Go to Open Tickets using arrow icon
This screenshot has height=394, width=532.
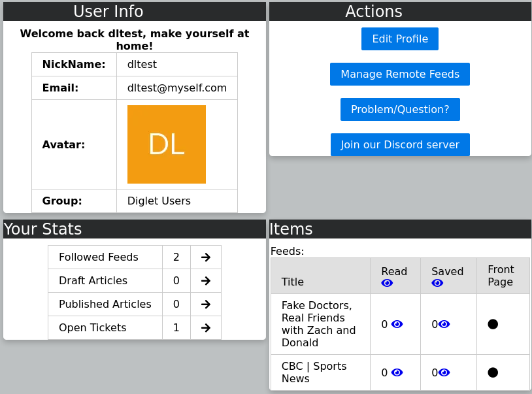click(205, 328)
